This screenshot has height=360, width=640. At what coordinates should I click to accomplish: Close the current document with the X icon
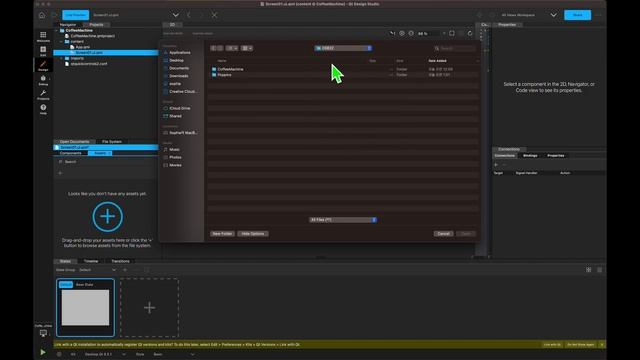(x=214, y=15)
